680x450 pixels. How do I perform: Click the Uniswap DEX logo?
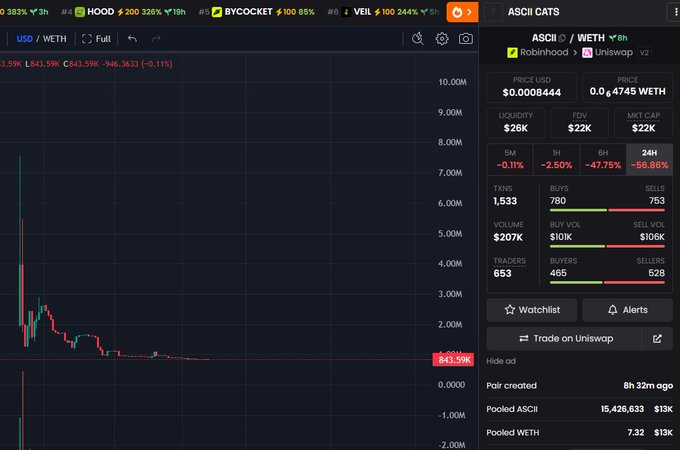click(587, 52)
